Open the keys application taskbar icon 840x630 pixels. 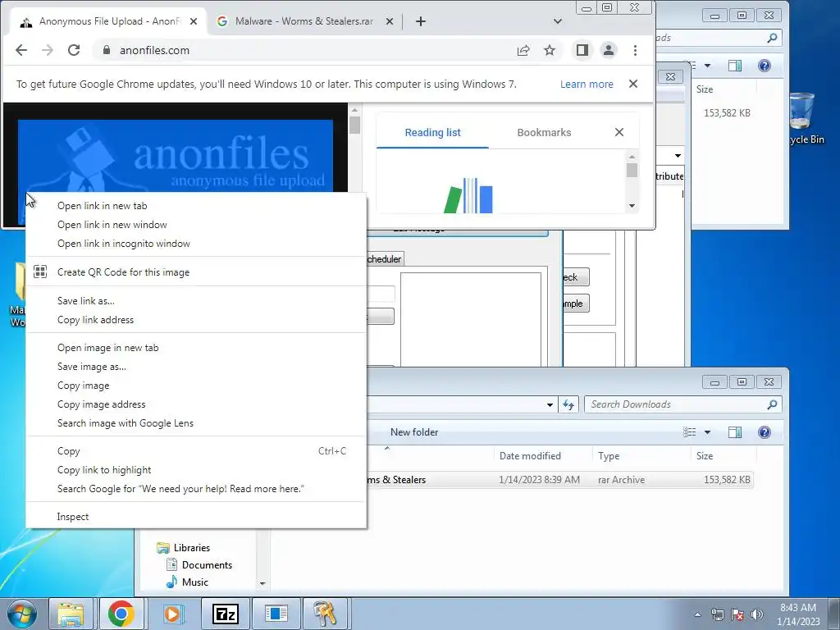pos(326,614)
